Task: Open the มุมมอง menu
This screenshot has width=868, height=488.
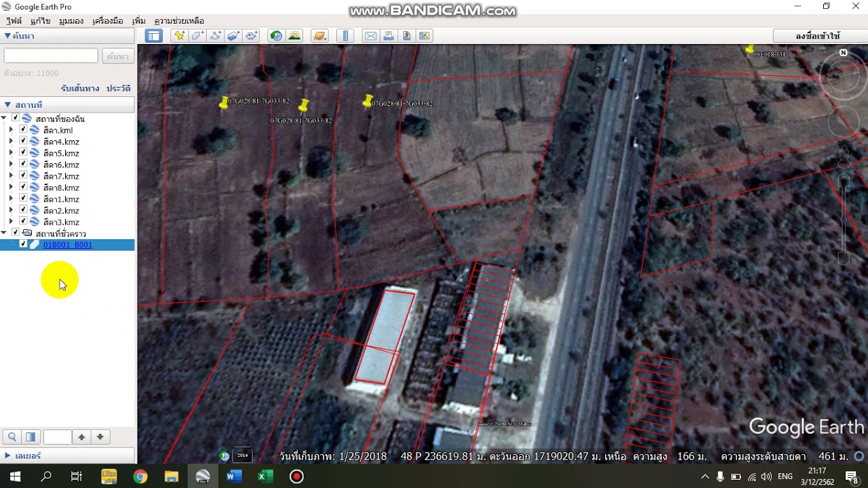Action: [x=71, y=21]
